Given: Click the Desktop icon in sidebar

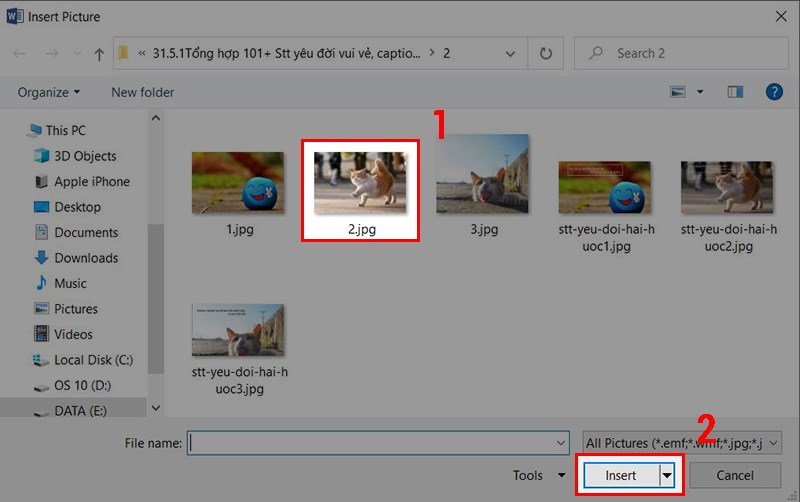Looking at the screenshot, I should coord(41,207).
